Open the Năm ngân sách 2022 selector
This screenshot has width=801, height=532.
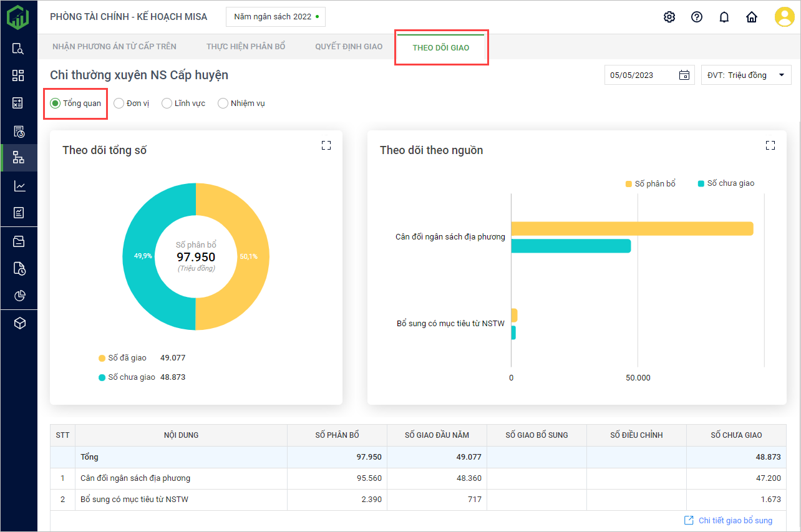[276, 17]
